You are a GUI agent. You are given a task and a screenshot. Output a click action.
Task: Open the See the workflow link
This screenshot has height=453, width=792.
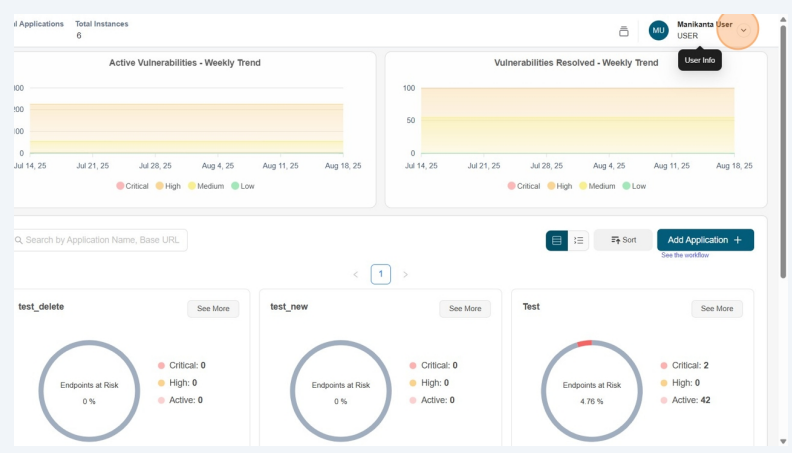685,255
